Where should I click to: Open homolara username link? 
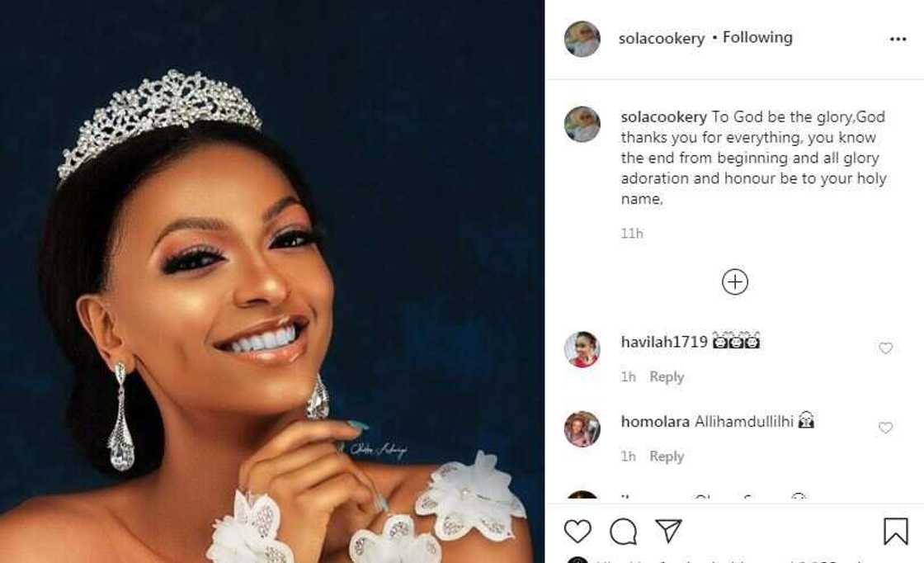point(655,422)
